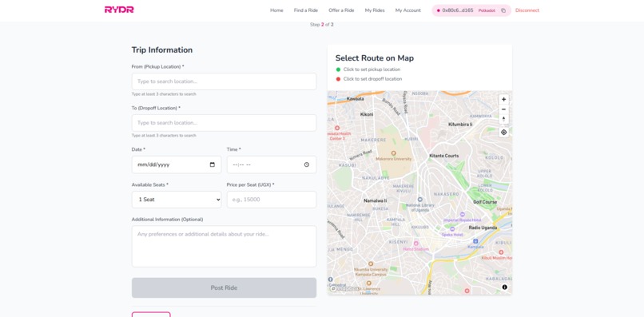
Task: Click the Kampala station marker on map
Action: 475,241
